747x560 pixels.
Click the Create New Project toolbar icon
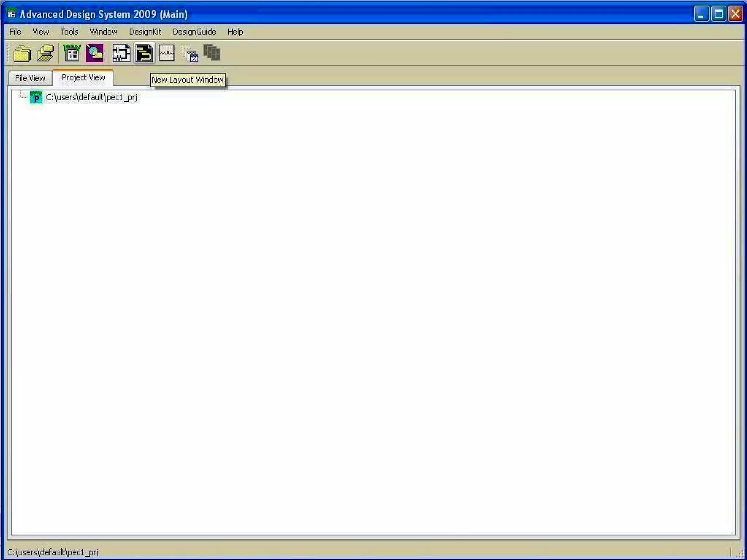pos(72,54)
